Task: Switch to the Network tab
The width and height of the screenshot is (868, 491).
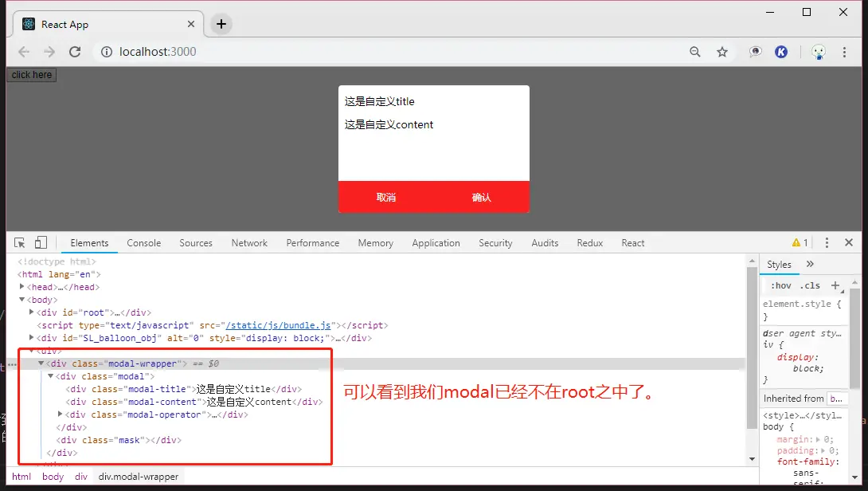Action: click(249, 243)
